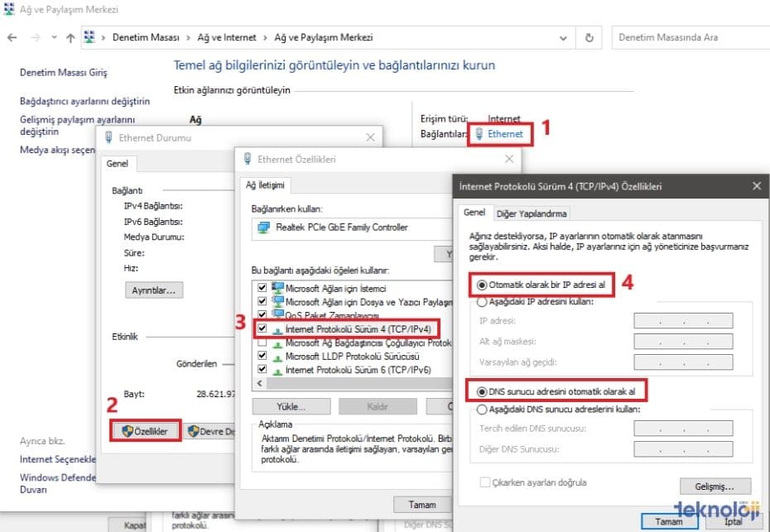Screen dimensions: 770x532
Task: Enable Microsoft Ağ Bağdaştırıcısı Çoğullayıcı checkbox
Action: coord(262,342)
